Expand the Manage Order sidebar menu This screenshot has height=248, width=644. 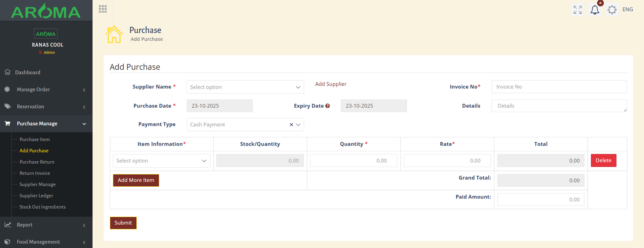pos(46,90)
